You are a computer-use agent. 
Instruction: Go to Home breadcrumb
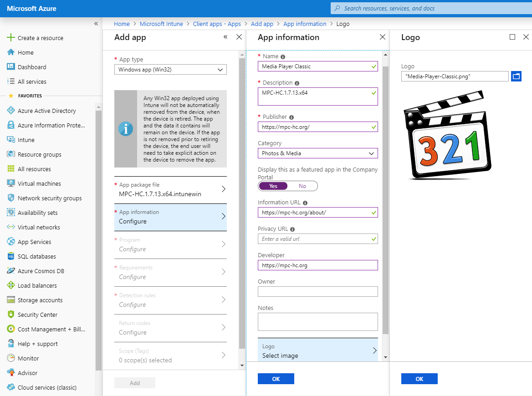point(122,24)
